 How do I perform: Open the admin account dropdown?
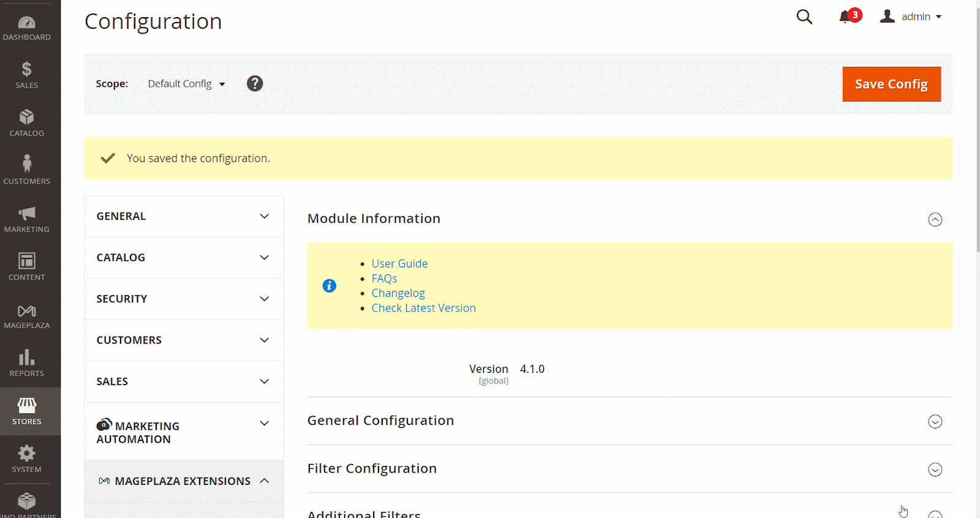[911, 17]
